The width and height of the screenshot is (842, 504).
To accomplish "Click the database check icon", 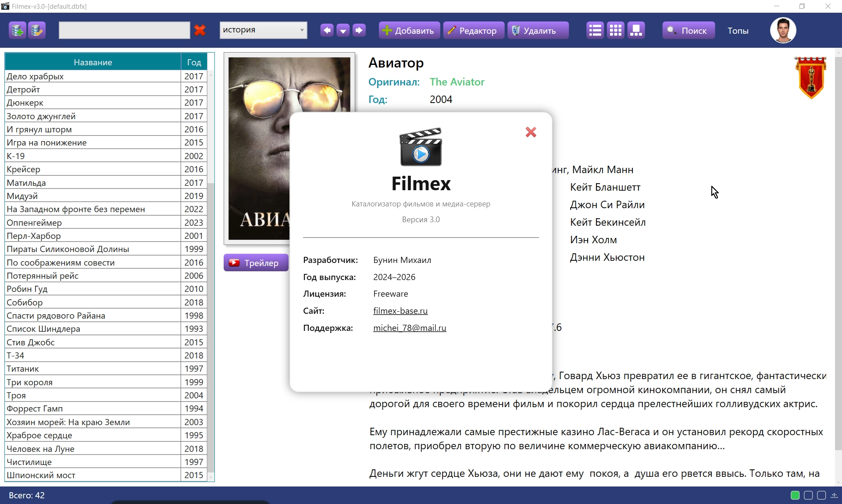I will [x=37, y=31].
